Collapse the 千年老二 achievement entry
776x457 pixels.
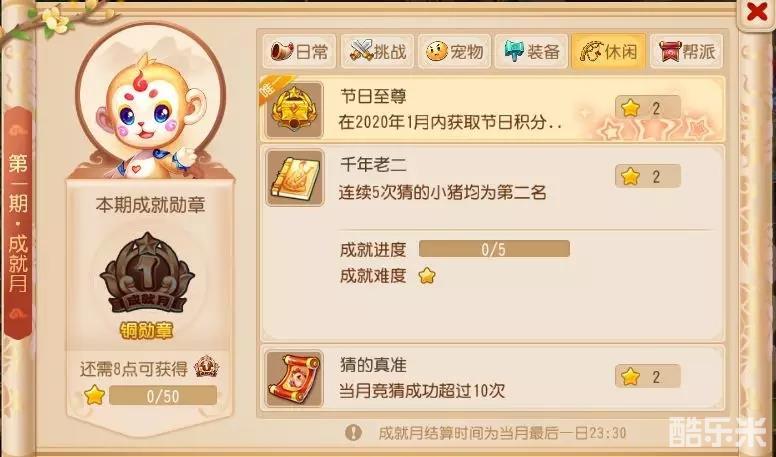click(x=492, y=178)
